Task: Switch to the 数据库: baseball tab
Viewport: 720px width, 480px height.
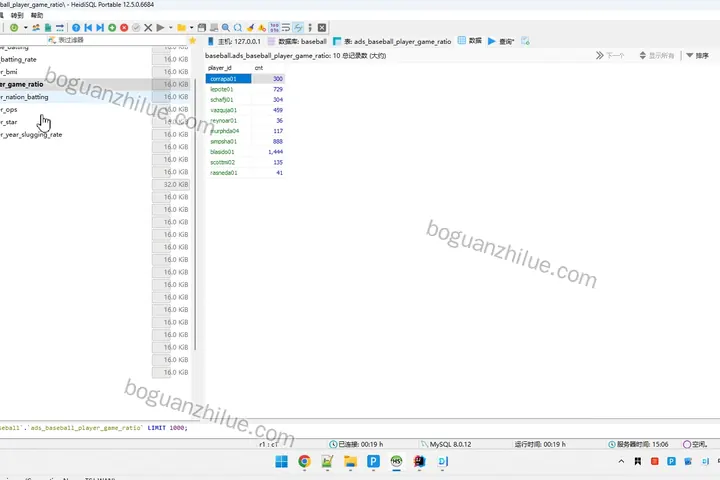Action: click(x=298, y=41)
